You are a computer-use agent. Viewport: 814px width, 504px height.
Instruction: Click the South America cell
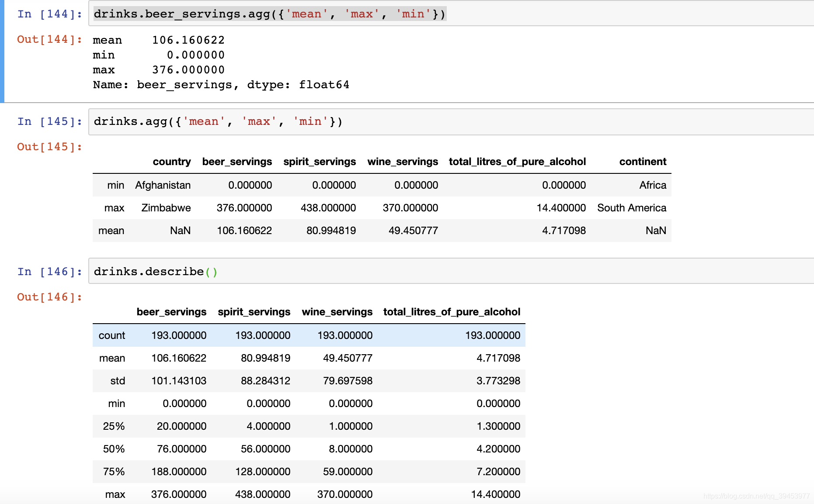point(632,208)
